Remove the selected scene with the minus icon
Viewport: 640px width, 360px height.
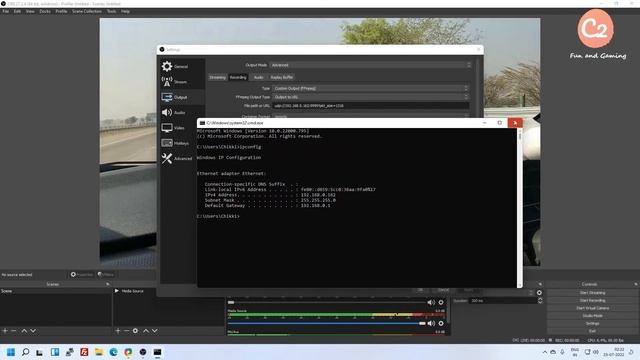click(x=13, y=331)
